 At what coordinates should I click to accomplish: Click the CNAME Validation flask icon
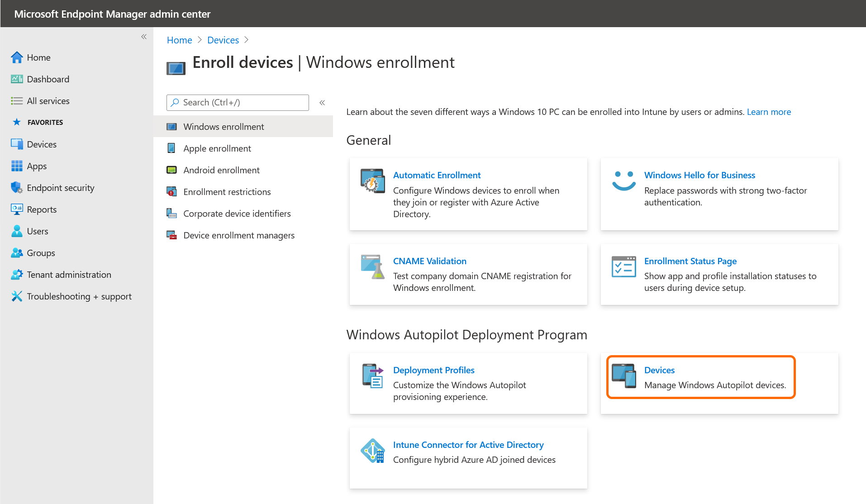[372, 267]
